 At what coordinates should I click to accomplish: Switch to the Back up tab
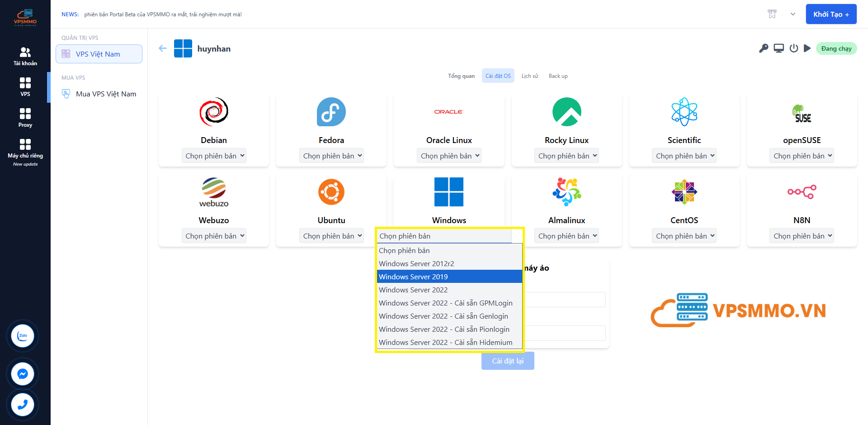click(558, 76)
